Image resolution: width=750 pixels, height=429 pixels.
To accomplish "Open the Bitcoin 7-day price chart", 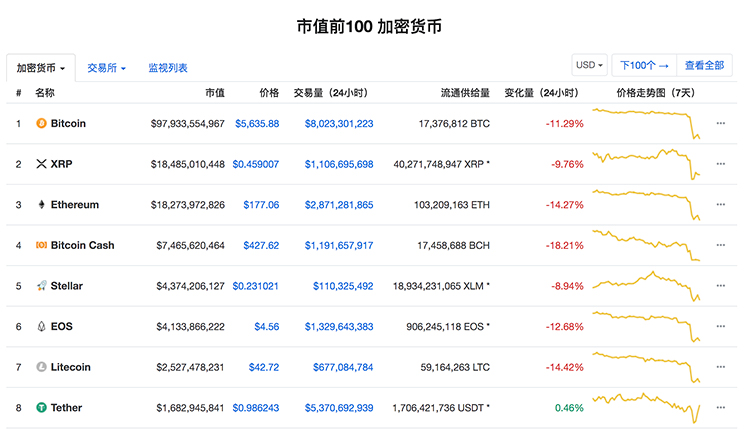I will (x=646, y=123).
